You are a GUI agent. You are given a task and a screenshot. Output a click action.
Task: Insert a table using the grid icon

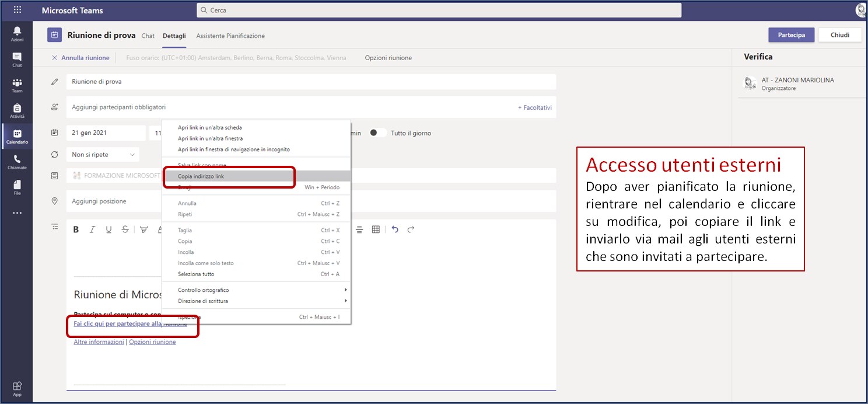tap(376, 229)
